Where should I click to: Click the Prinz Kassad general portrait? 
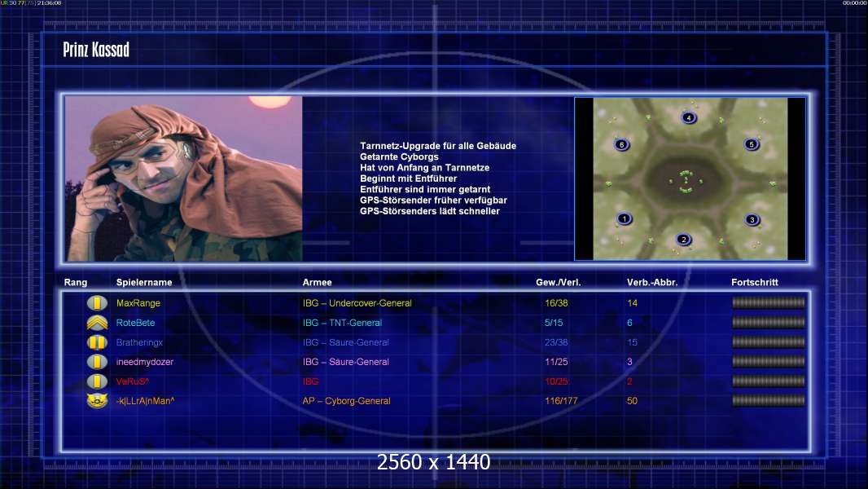tap(184, 178)
